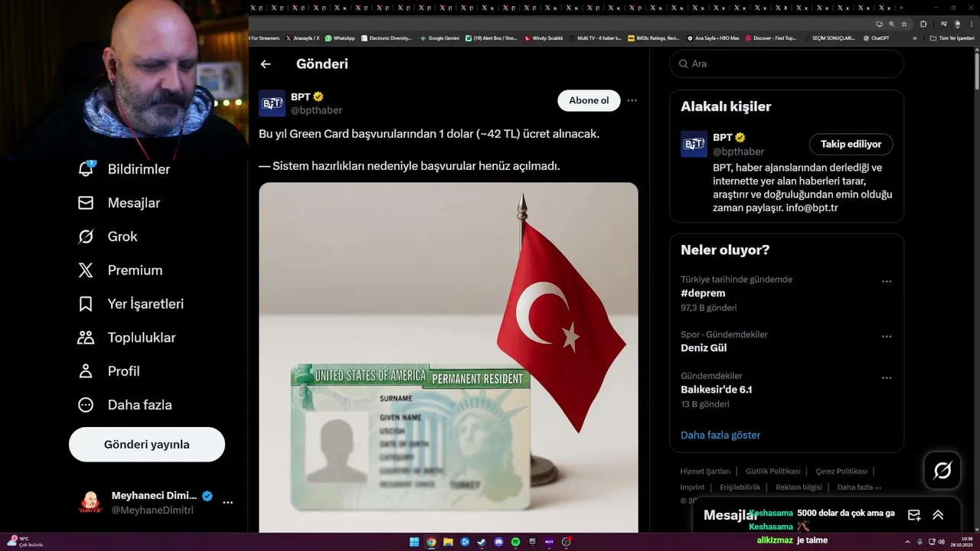Open Erişilebilirlik footer link

click(740, 487)
